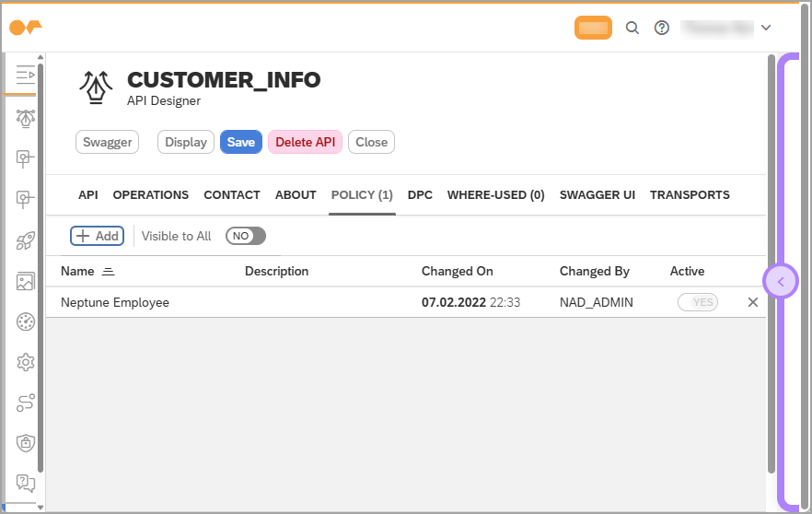This screenshot has height=514, width=812.
Task: Open the workflow route sidebar icon
Action: tap(26, 403)
